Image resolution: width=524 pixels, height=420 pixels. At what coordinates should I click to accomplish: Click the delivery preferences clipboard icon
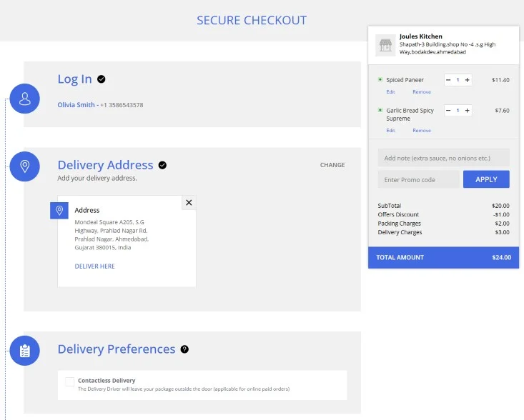pyautogui.click(x=25, y=351)
